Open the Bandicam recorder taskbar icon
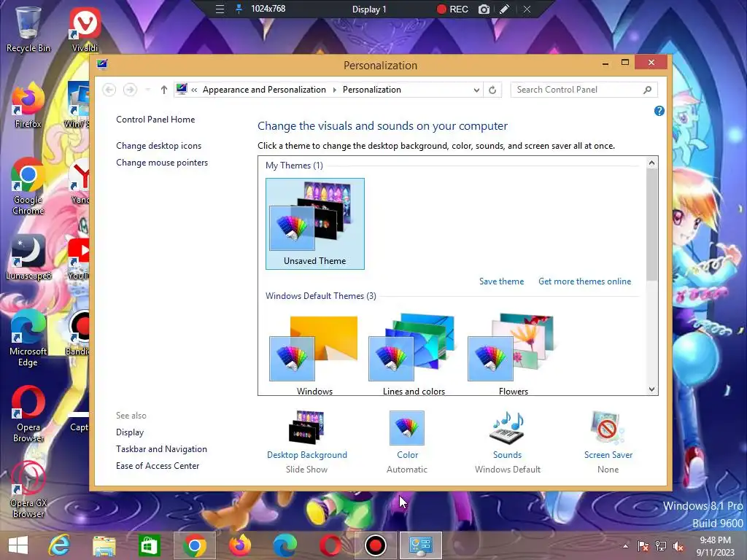The width and height of the screenshot is (747, 560). (x=376, y=545)
